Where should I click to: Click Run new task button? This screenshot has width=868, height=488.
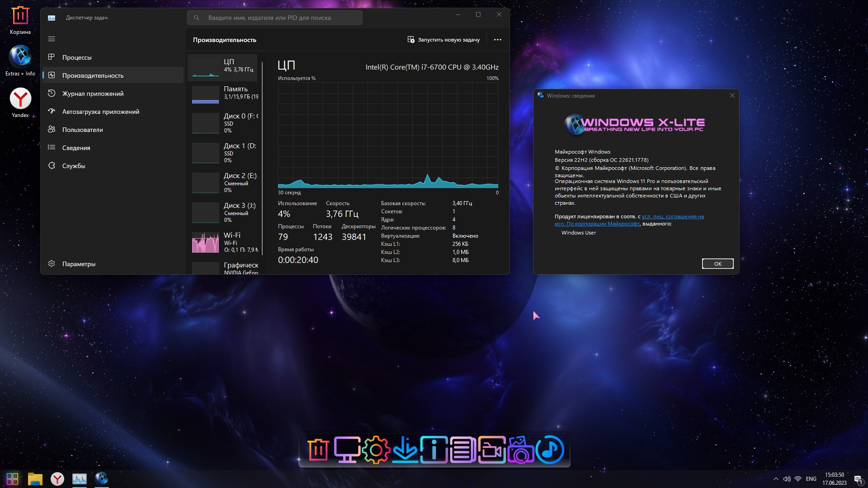coord(443,40)
